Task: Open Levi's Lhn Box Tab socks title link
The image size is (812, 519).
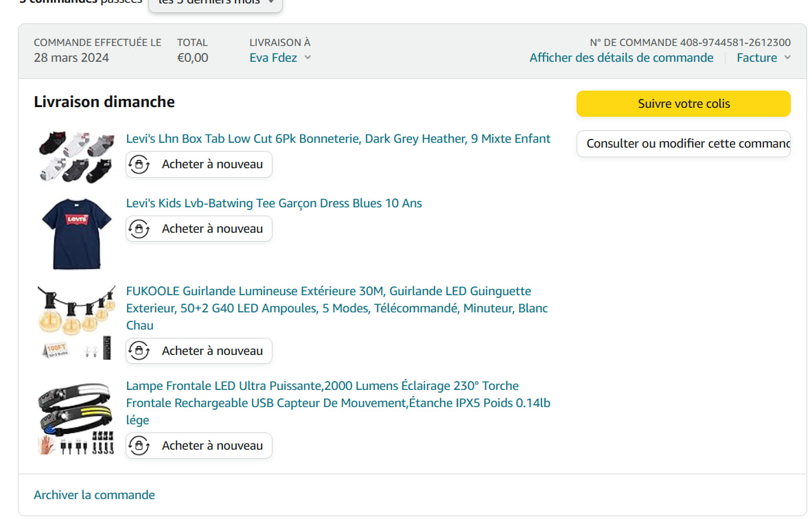Action: click(338, 139)
